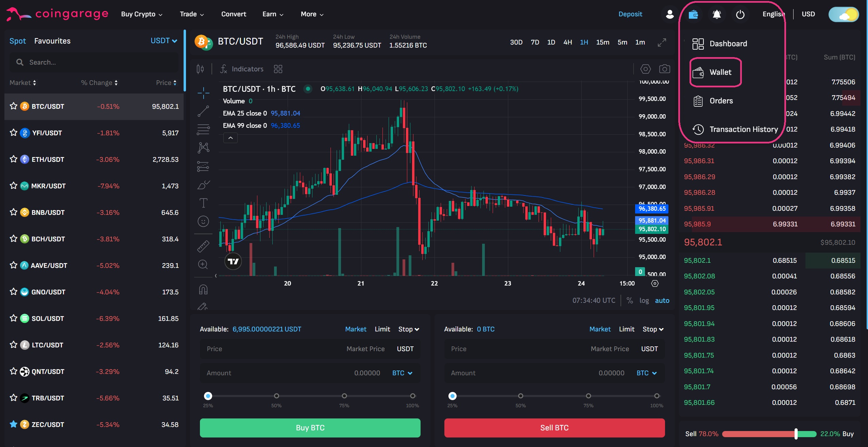Select the forecasting position tool
This screenshot has height=447, width=868.
[203, 166]
